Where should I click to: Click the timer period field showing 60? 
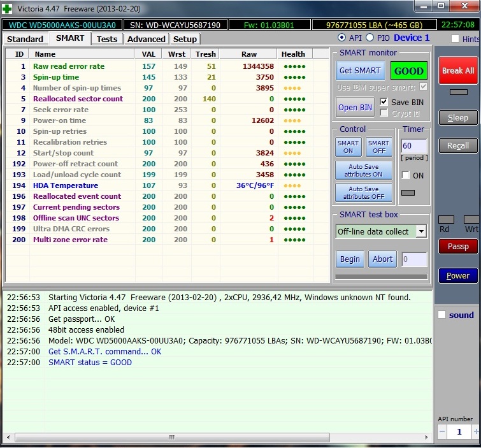click(414, 146)
